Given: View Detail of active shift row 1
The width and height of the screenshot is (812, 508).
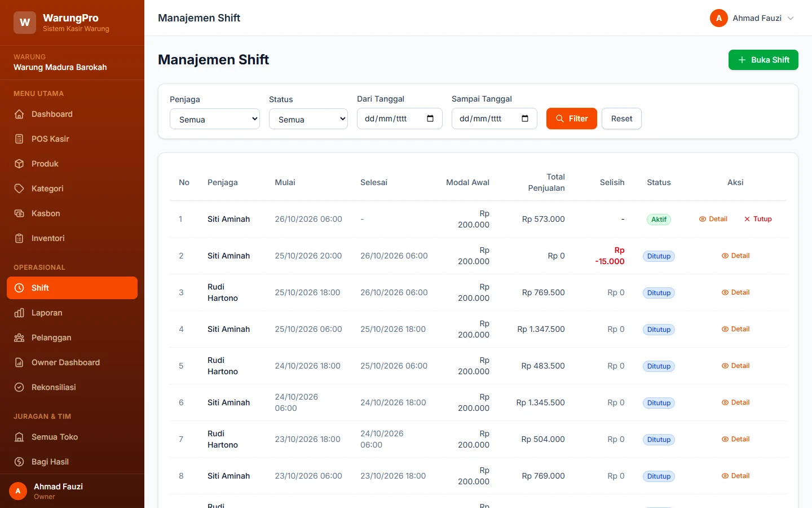Looking at the screenshot, I should pyautogui.click(x=713, y=219).
